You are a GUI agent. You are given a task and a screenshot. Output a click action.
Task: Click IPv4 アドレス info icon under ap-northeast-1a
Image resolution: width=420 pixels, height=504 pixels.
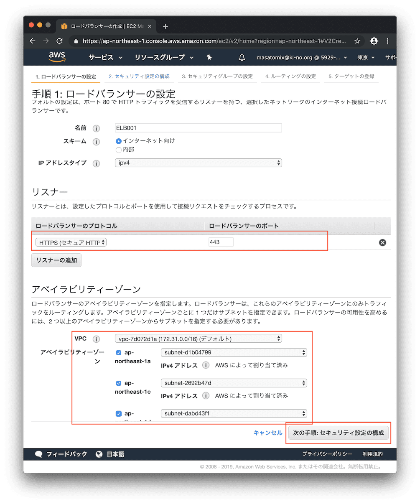click(x=206, y=365)
